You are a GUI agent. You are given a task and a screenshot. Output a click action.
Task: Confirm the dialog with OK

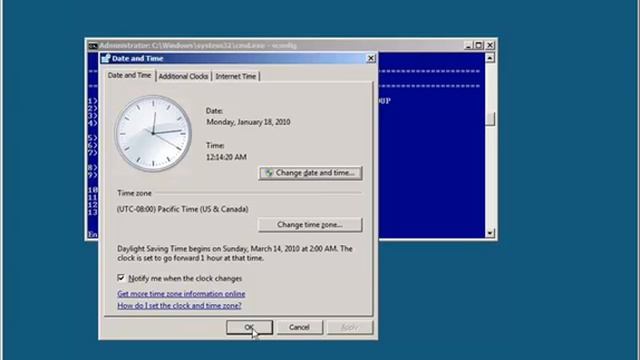coord(249,327)
